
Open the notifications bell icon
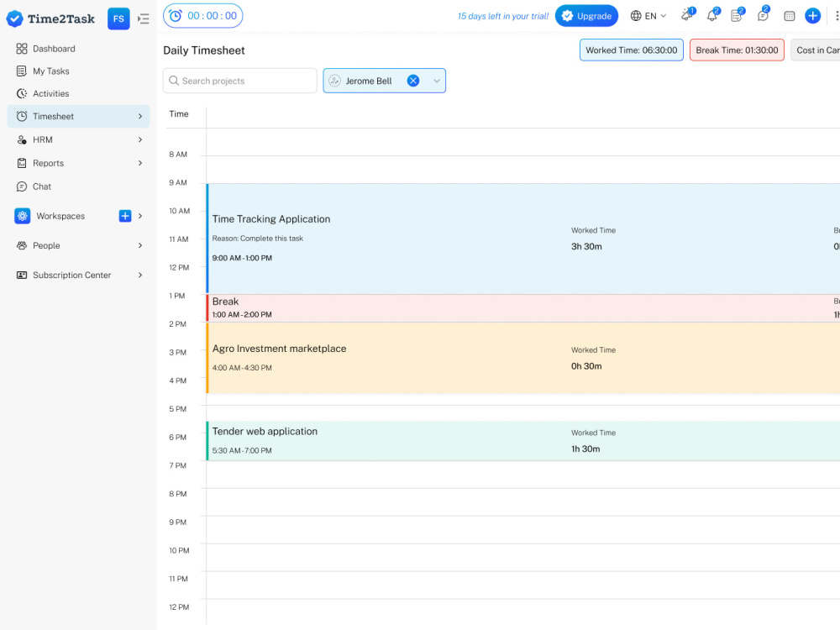[x=712, y=15]
